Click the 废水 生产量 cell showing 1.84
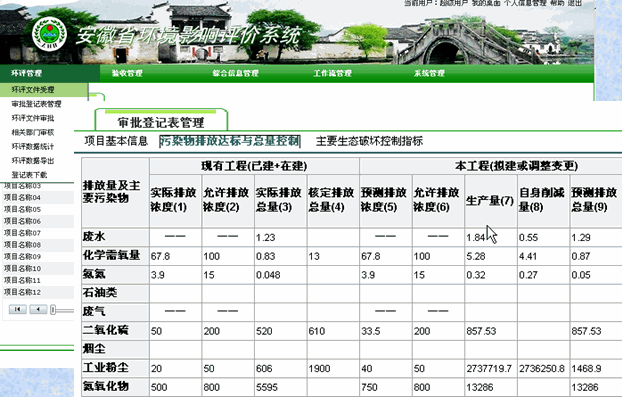622x397 pixels. 490,237
